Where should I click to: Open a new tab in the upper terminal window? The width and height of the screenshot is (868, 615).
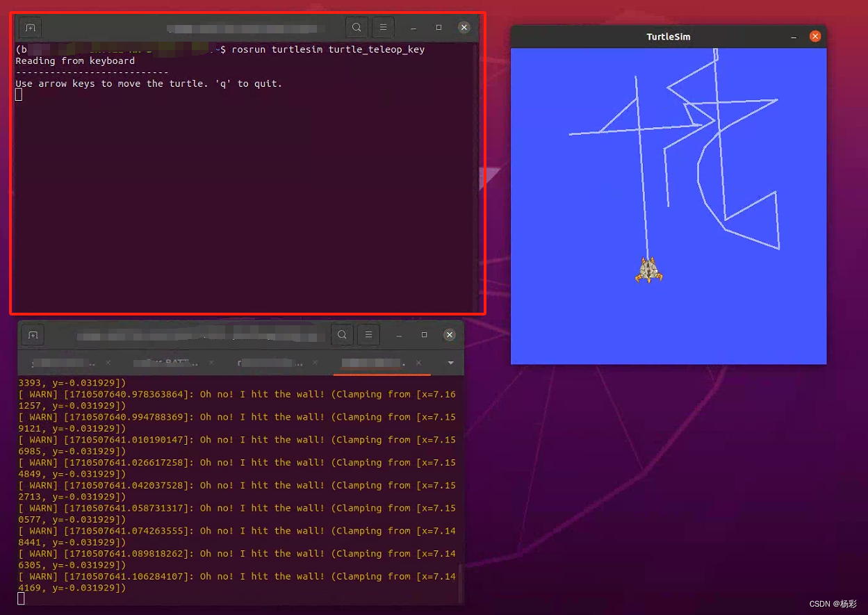pos(30,28)
